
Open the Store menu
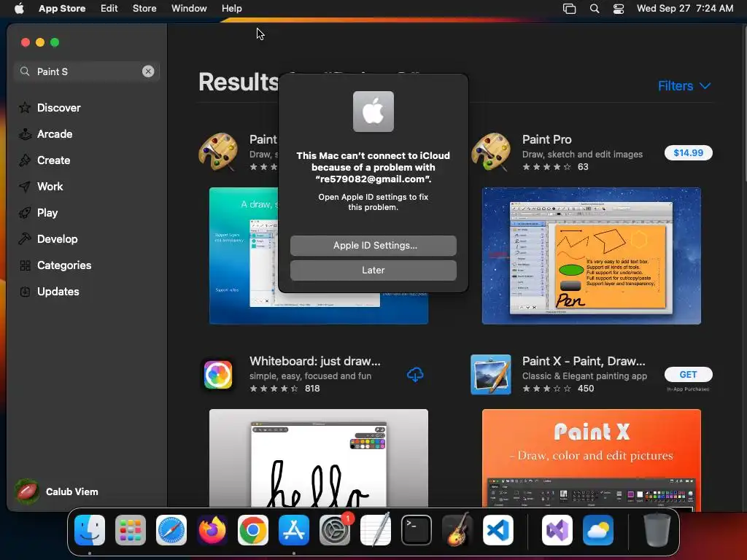pos(144,9)
